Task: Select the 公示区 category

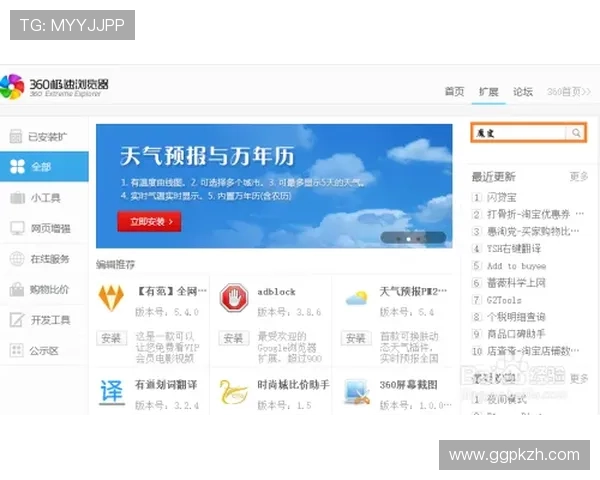Action: click(44, 351)
